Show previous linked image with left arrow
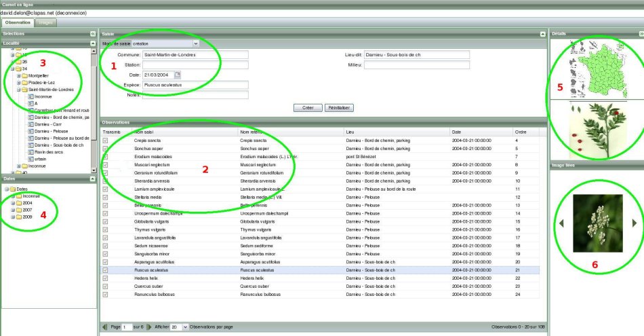644x336 pixels. (561, 223)
